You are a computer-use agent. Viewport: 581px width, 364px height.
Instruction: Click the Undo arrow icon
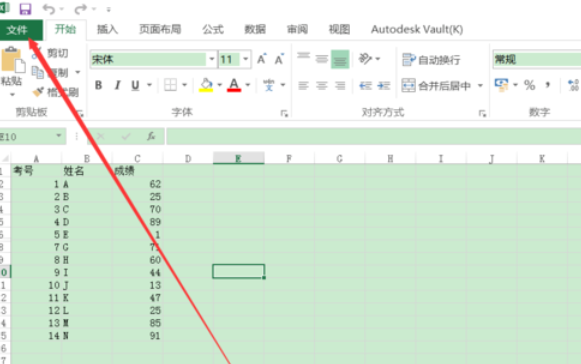(x=49, y=9)
